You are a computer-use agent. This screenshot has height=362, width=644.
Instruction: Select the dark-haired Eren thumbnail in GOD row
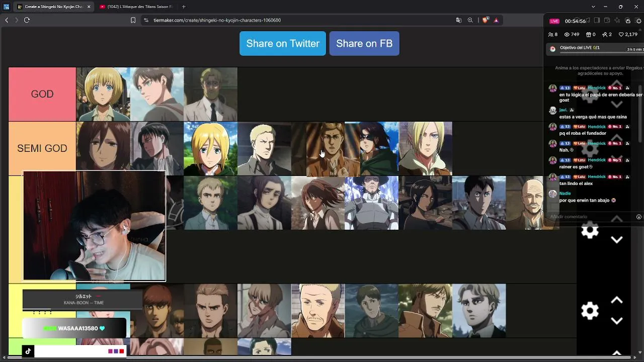157,94
